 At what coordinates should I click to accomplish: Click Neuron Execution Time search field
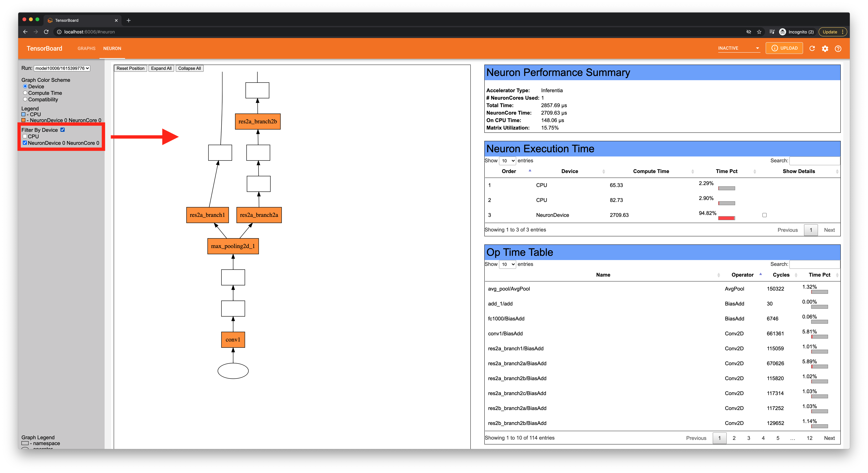[814, 161]
